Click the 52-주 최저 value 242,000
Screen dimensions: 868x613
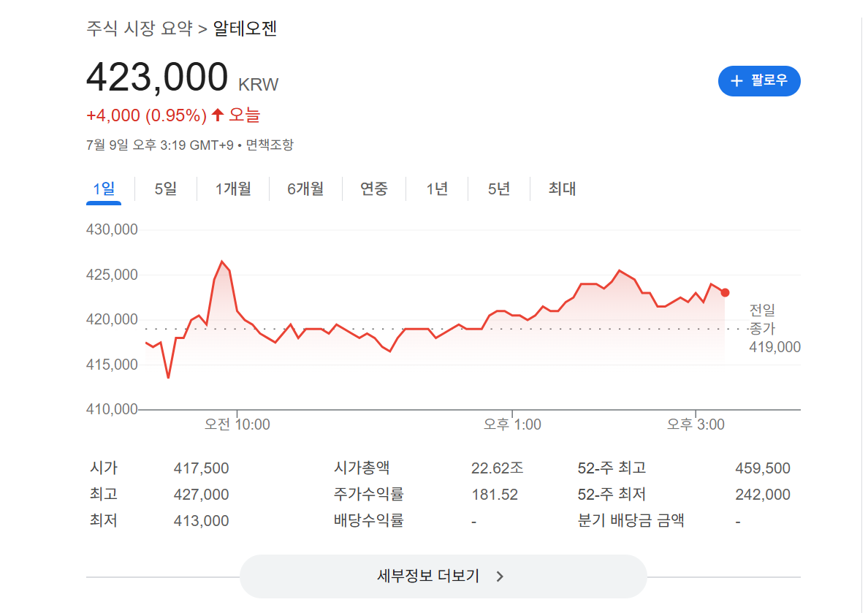(763, 495)
